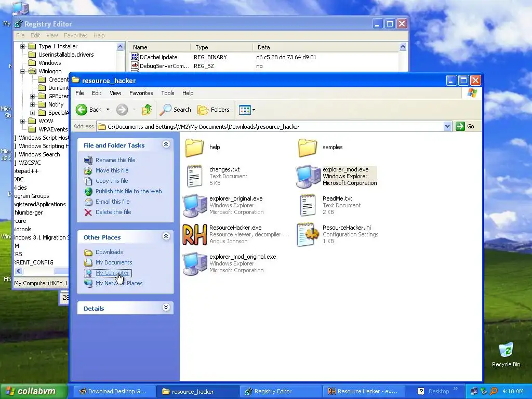The height and width of the screenshot is (399, 532).
Task: Click the Rename this file icon
Action: click(88, 160)
